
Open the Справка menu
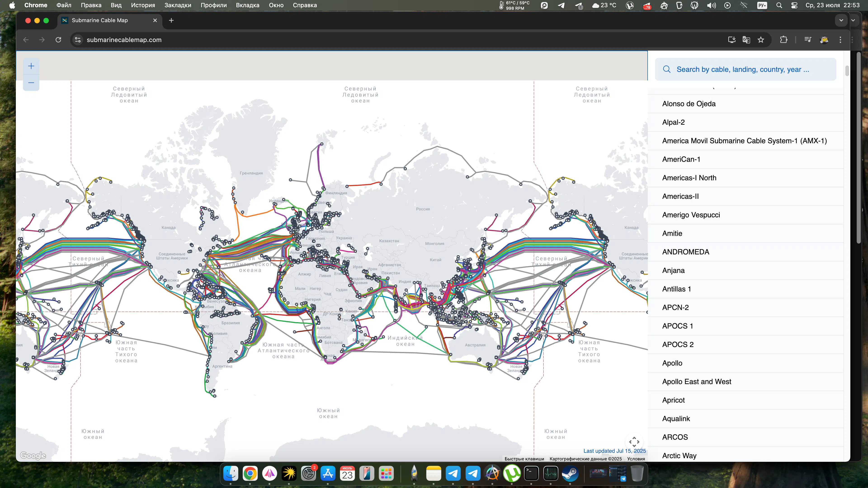(305, 5)
